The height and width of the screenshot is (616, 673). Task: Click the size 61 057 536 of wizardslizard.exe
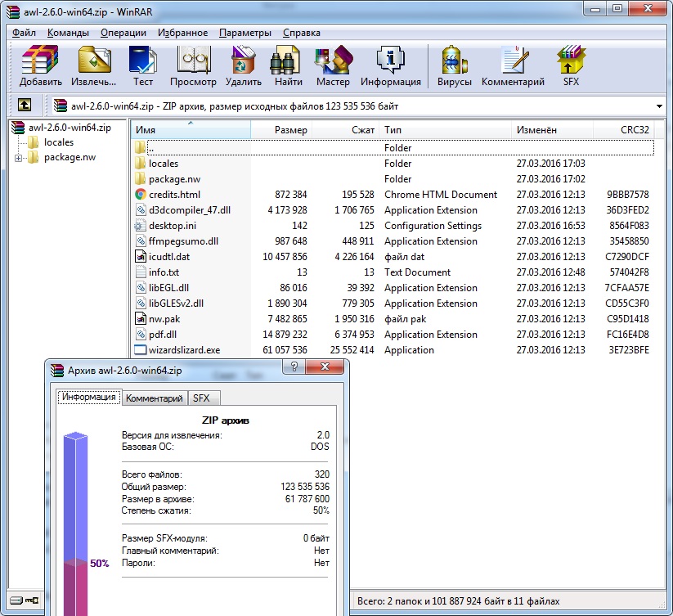[285, 350]
